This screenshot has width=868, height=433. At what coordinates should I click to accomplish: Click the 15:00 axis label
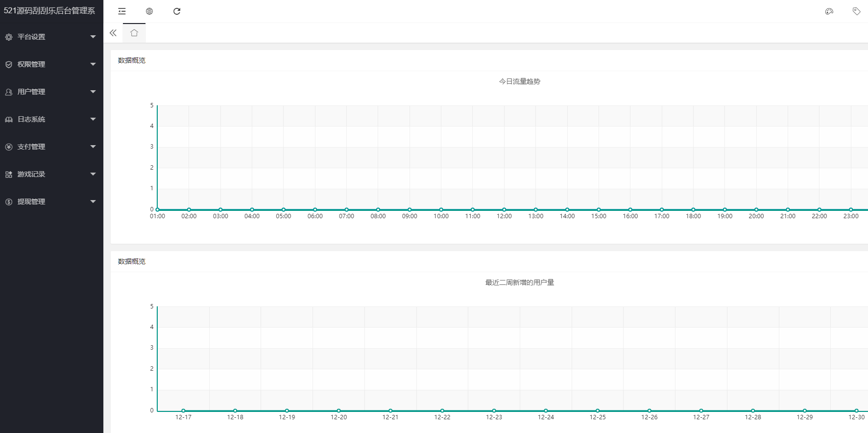click(599, 216)
